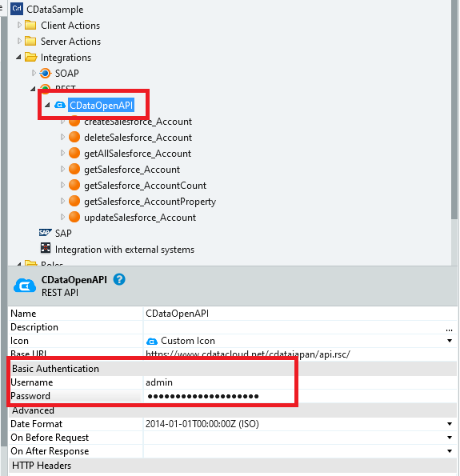
Task: Click the empty Description field
Action: click(x=294, y=327)
